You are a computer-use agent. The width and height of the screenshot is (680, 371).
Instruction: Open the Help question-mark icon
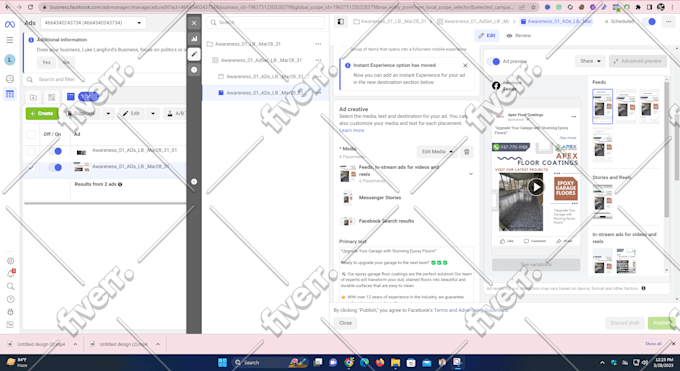coord(10,299)
